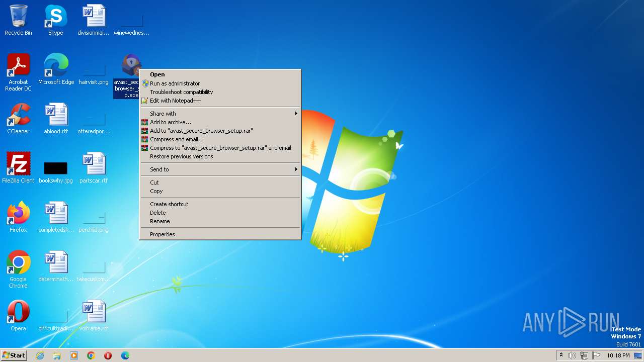The height and width of the screenshot is (362, 644).
Task: Select the Firefox desktop shortcut
Action: click(18, 217)
